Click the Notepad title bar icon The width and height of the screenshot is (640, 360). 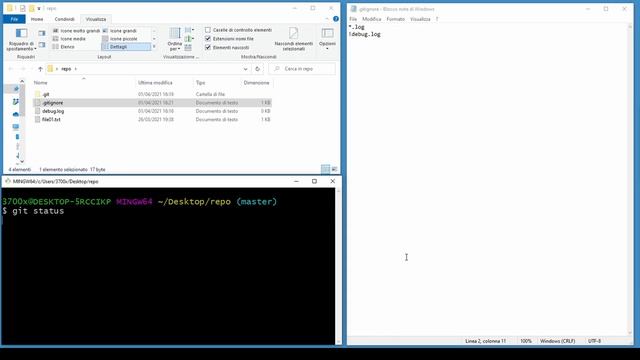coord(353,9)
